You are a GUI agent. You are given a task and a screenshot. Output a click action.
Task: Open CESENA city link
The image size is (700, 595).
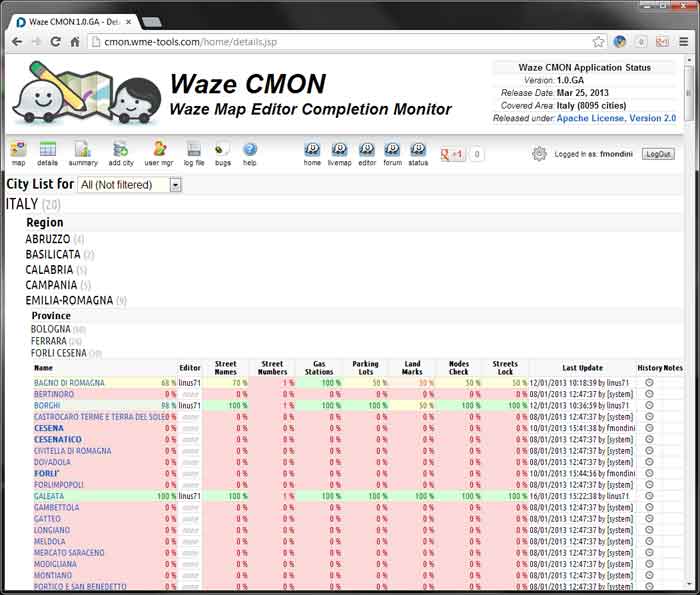[49, 428]
